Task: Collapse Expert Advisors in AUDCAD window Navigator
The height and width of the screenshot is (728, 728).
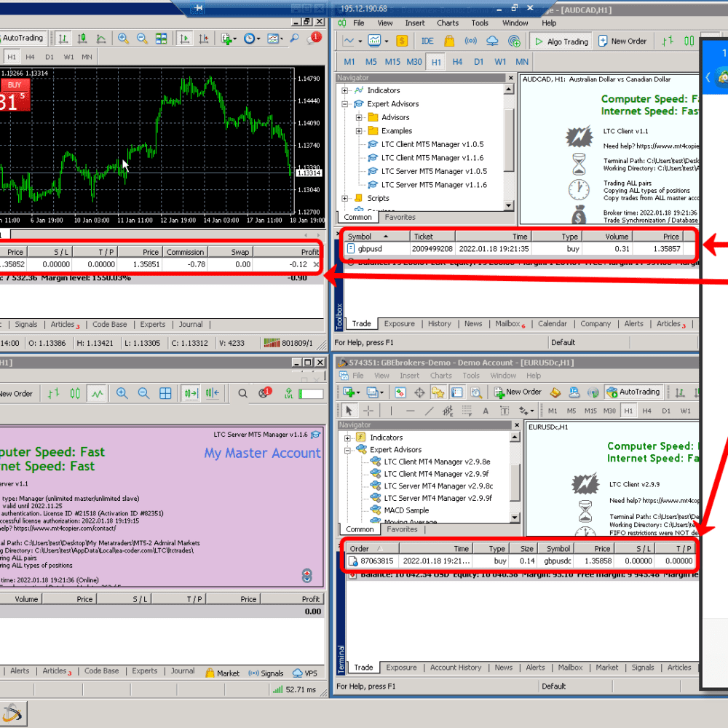Action: (344, 104)
